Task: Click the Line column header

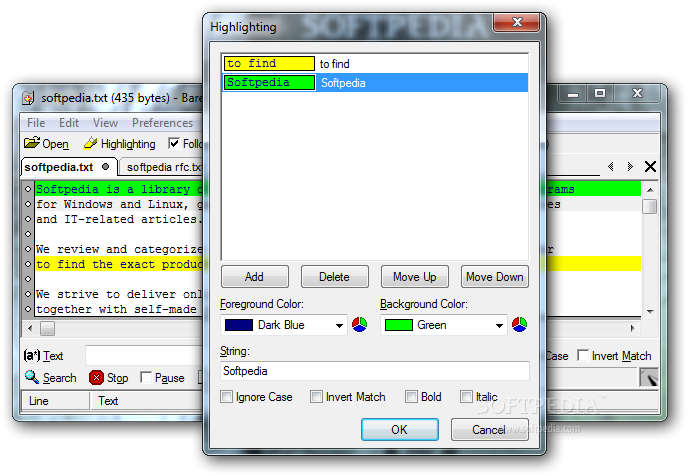Action: (55, 401)
